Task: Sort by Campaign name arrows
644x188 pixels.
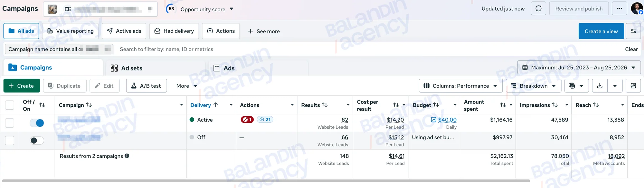Action: click(89, 105)
